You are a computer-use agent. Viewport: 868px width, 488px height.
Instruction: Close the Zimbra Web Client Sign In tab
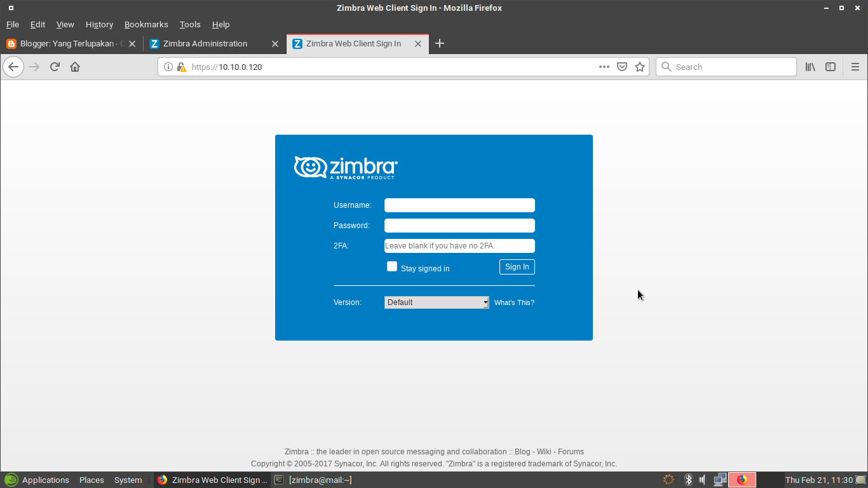[x=418, y=44]
